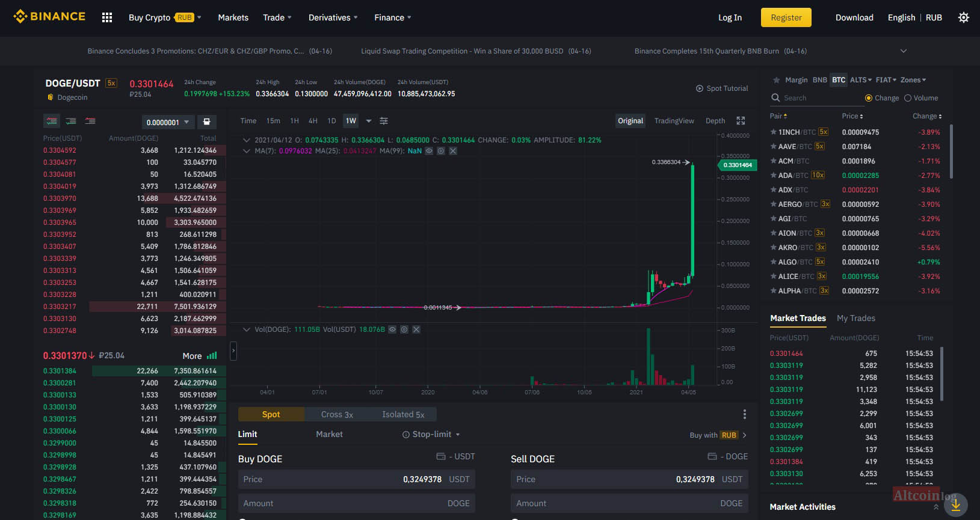Click the Stop-limit info icon

pos(406,435)
